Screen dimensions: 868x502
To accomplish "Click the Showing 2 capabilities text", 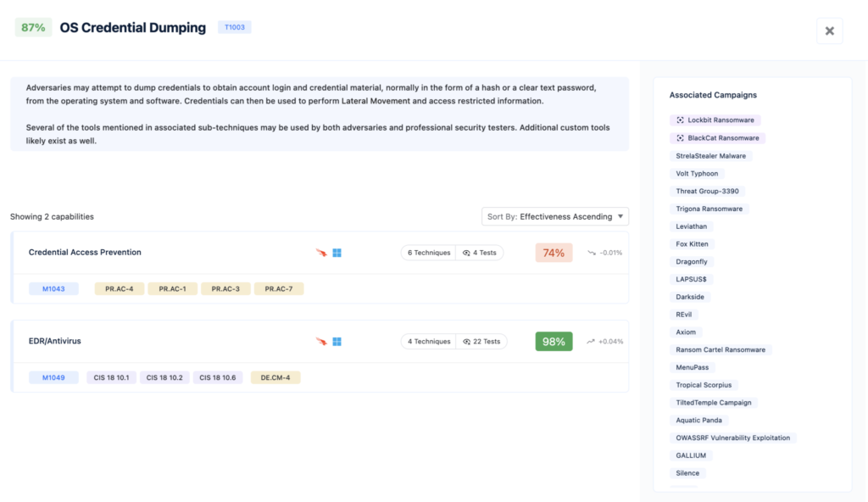I will click(52, 216).
